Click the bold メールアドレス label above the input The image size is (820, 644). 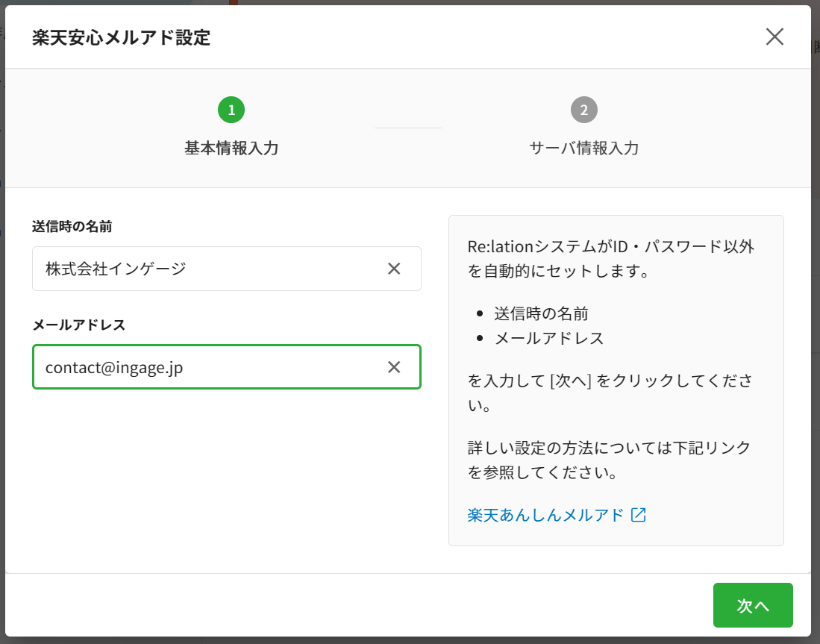(x=79, y=325)
